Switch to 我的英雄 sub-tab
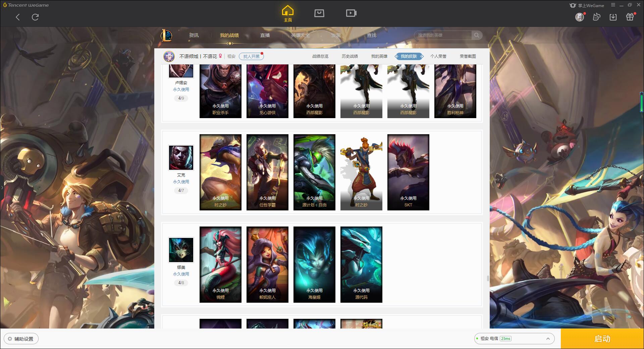This screenshot has width=644, height=349. (x=379, y=56)
